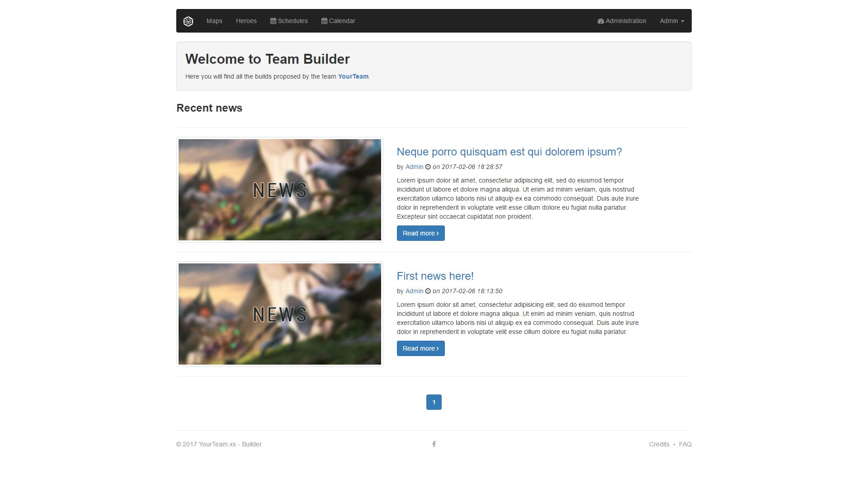
Task: Click the first news thumbnail image
Action: 279,190
